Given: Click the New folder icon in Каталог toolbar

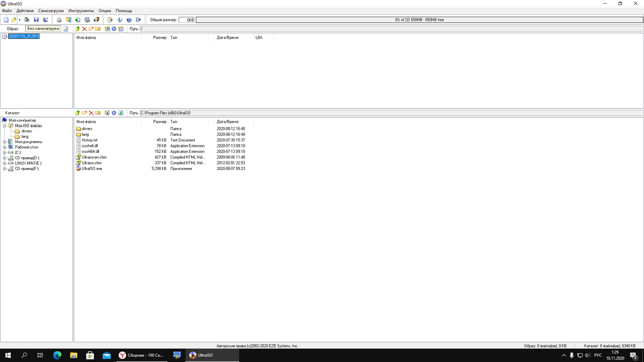Looking at the screenshot, I should coord(84,113).
